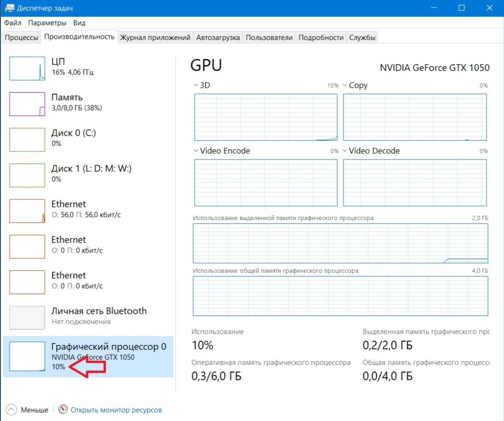Switch to the Автозагрузка tab
504x421 pixels.
click(218, 38)
